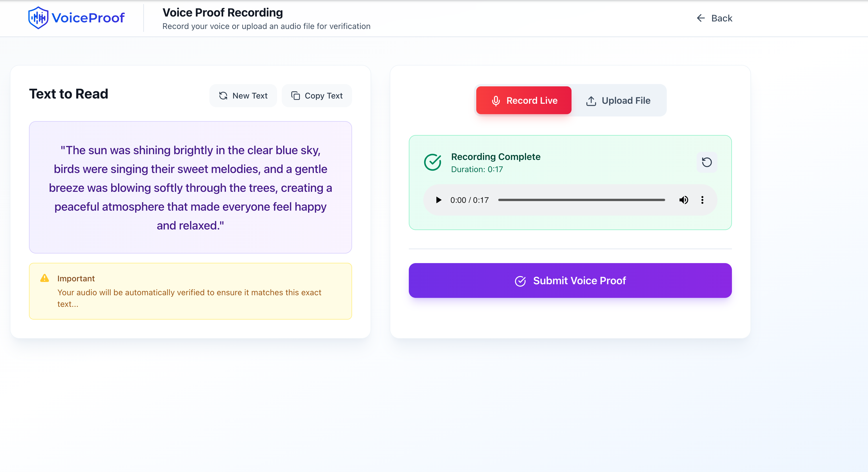Switch to the Record Live tab

point(524,101)
